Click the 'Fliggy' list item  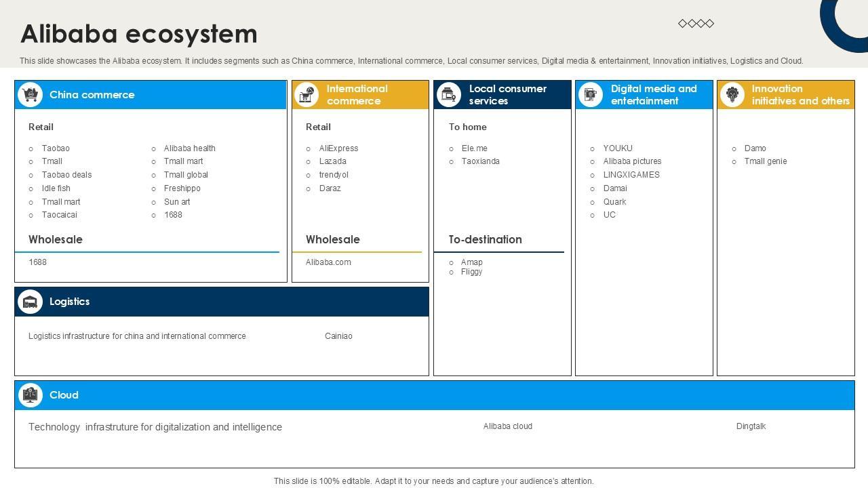click(x=472, y=272)
